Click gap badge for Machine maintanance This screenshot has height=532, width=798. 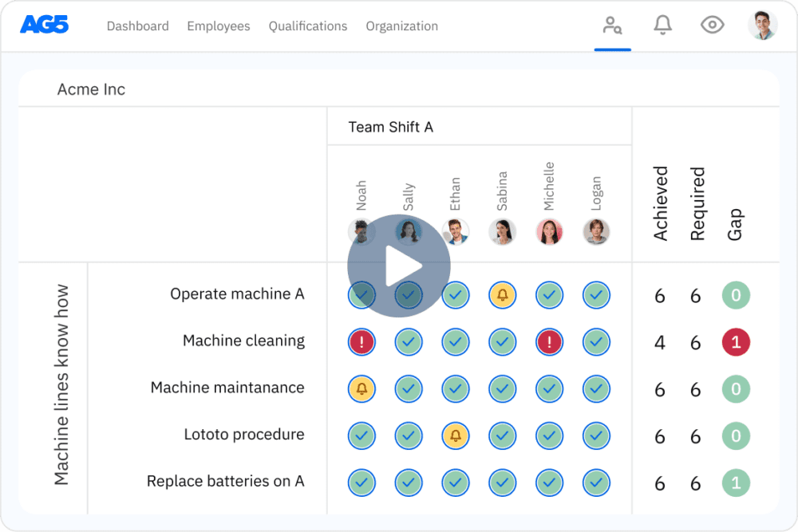(x=736, y=388)
